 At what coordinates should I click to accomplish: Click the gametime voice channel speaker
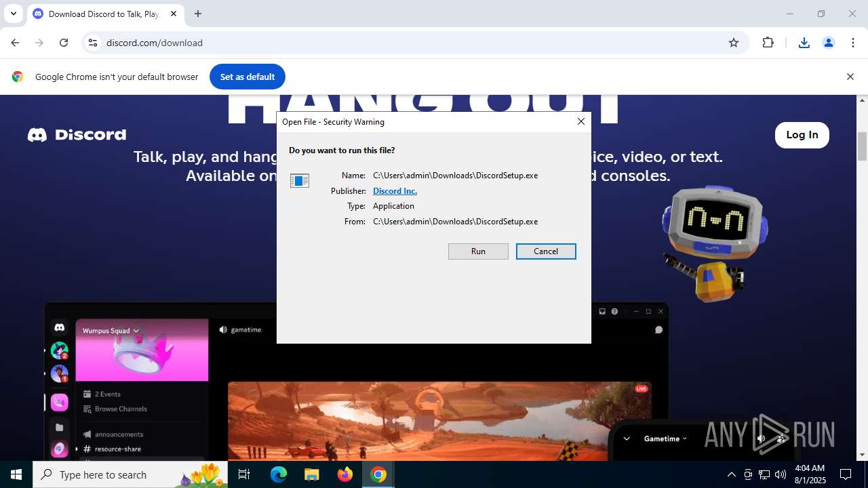tap(223, 330)
